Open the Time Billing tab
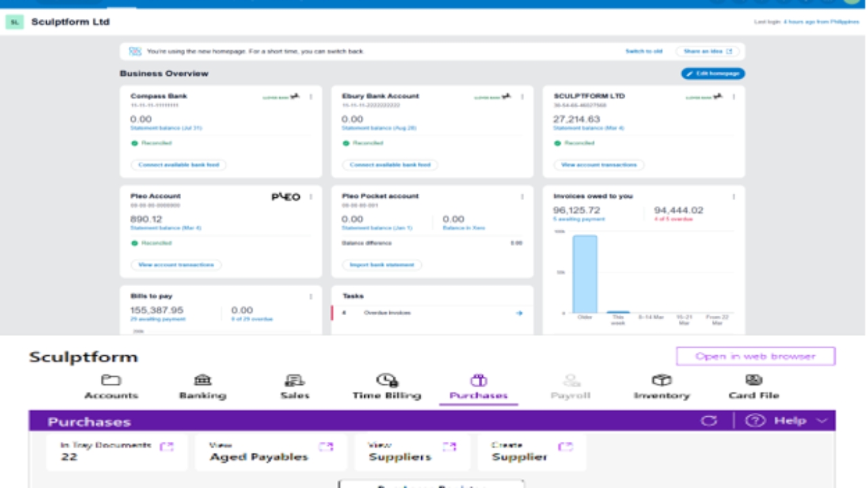This screenshot has height=488, width=868. [x=387, y=387]
